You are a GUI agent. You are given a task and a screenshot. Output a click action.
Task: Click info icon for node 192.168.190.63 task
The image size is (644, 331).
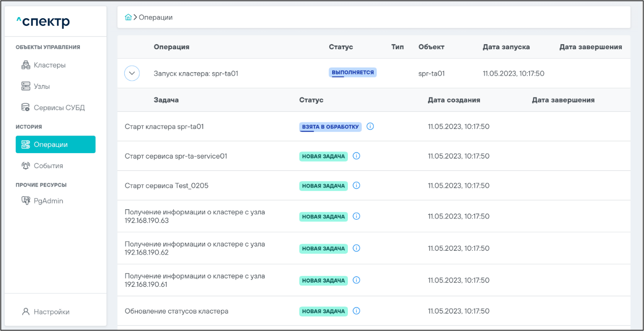pos(356,216)
